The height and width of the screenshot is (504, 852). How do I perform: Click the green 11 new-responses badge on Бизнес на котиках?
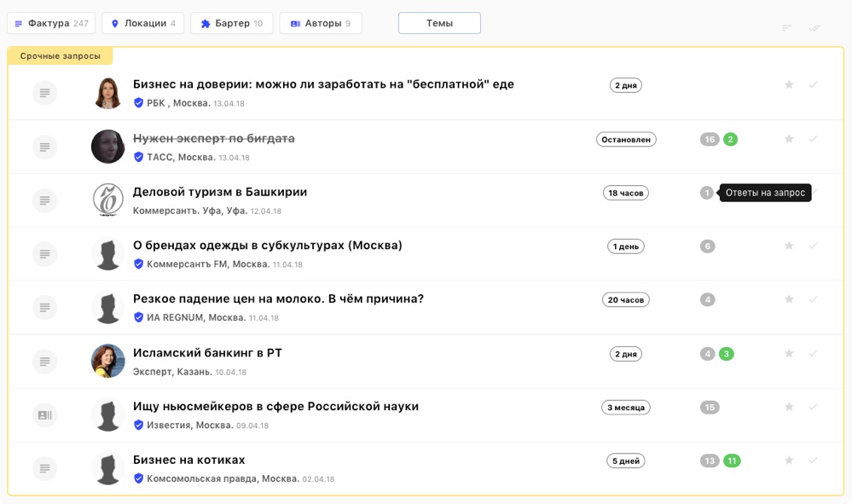[x=733, y=460]
